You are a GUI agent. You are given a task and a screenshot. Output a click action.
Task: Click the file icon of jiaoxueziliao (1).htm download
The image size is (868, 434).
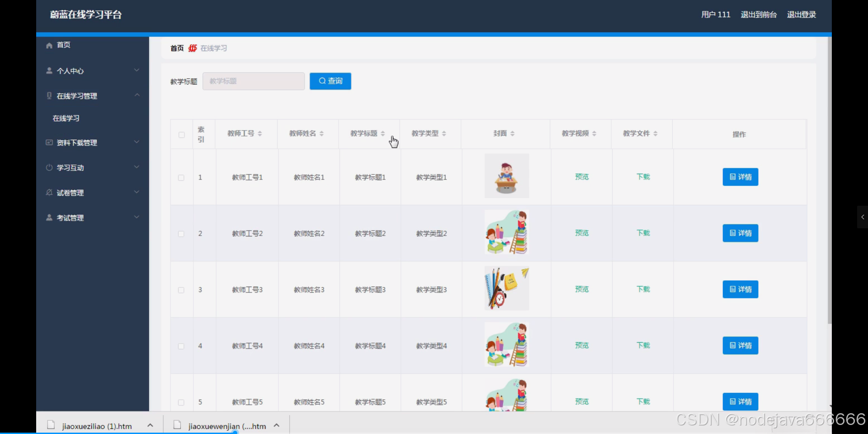[51, 425]
